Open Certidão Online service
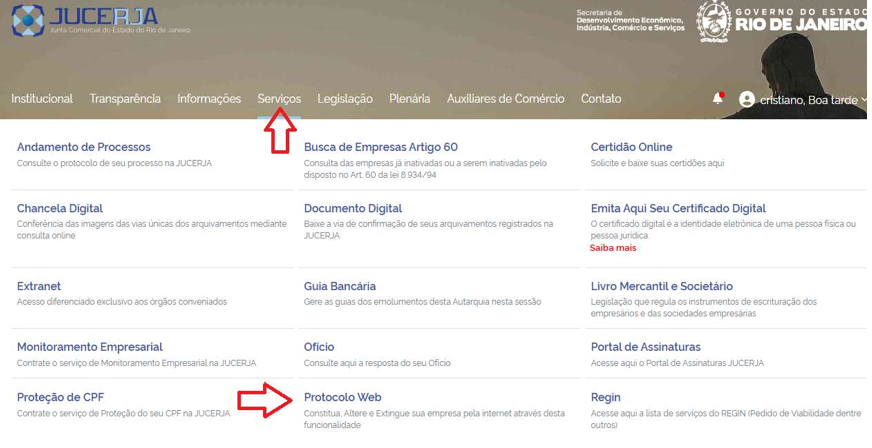 coord(631,147)
